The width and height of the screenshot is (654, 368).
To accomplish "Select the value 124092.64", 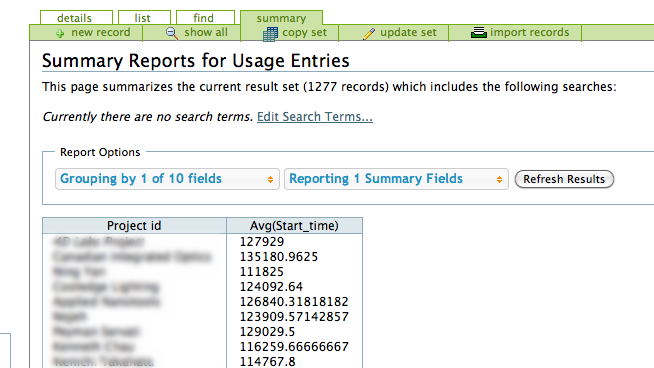I will point(271,287).
